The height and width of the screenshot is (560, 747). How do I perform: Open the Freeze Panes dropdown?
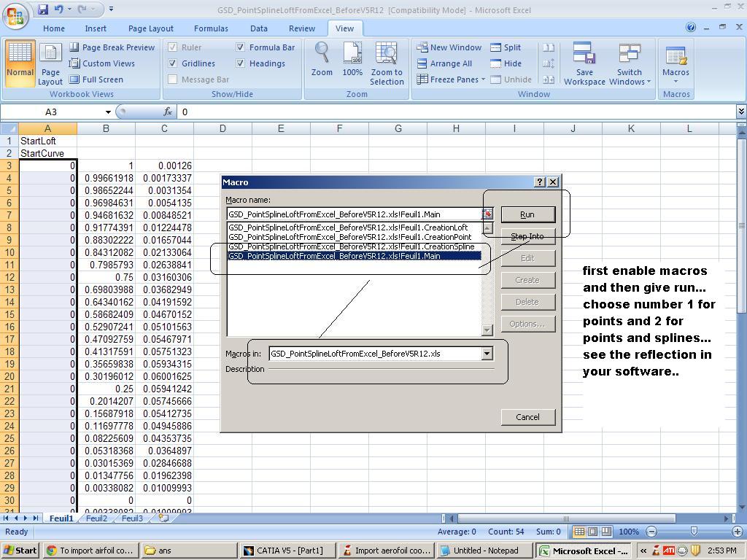tap(451, 79)
